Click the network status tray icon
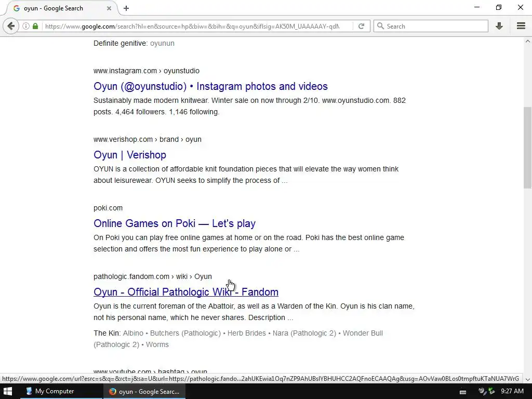 (491, 391)
